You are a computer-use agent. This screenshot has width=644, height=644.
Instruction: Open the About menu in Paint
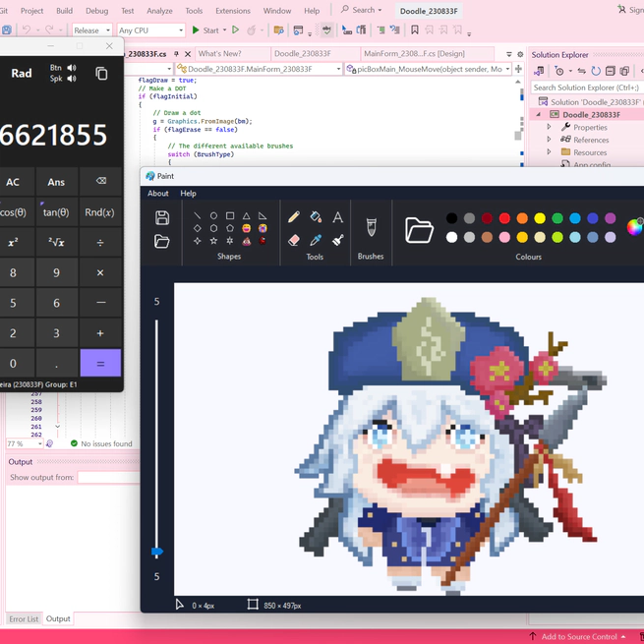click(x=158, y=193)
